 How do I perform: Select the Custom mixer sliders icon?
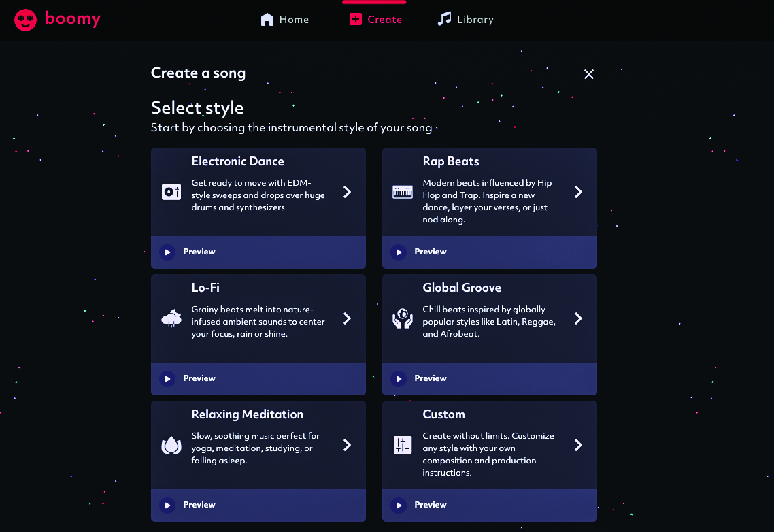click(402, 444)
